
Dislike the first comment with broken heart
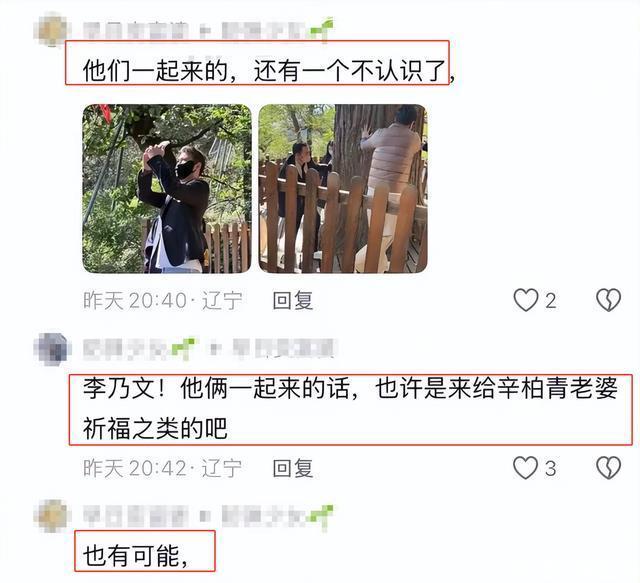point(608,300)
